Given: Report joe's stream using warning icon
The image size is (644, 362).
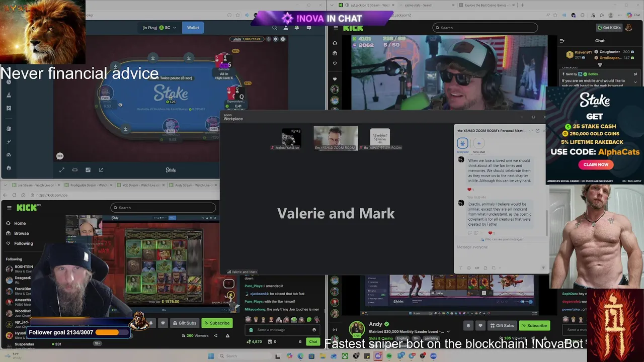Looking at the screenshot, I should point(227,335).
